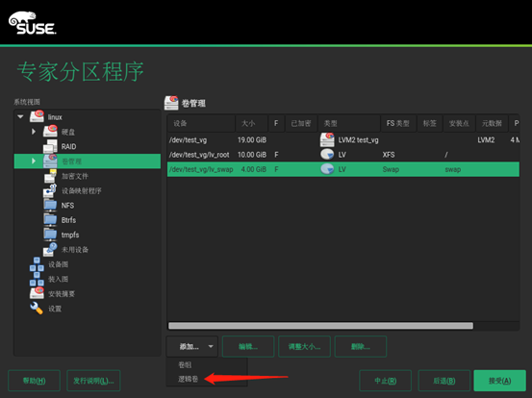The height and width of the screenshot is (398, 532).
Task: Click the 后退(B) back button
Action: 444,381
